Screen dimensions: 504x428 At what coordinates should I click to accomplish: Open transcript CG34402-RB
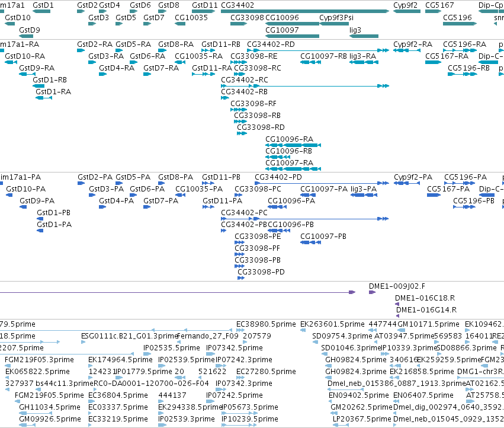coord(244,92)
